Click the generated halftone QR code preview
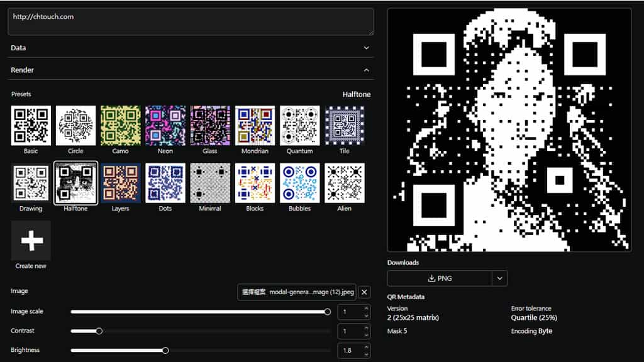 pyautogui.click(x=509, y=129)
